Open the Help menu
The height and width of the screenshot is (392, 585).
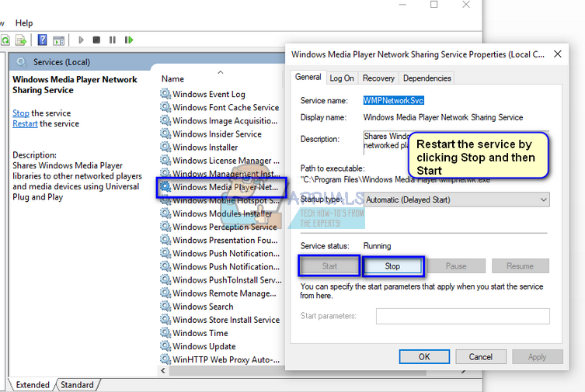[24, 23]
